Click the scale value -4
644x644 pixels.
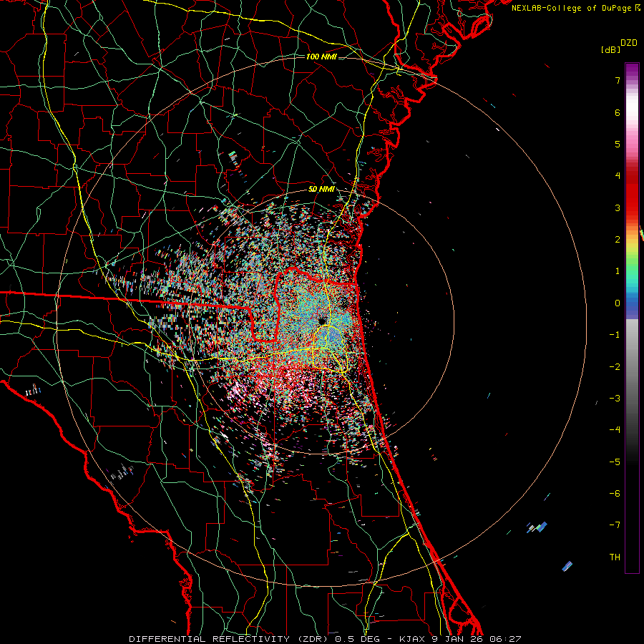point(615,430)
